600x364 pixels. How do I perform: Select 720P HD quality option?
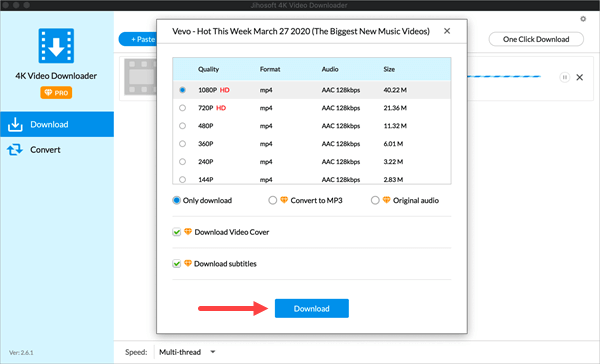pyautogui.click(x=183, y=108)
